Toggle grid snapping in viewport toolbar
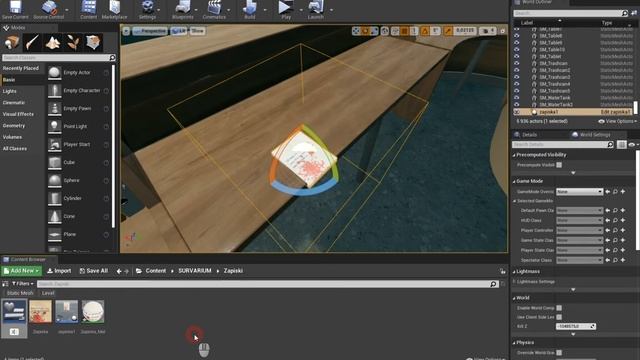640x360 pixels. [x=404, y=31]
